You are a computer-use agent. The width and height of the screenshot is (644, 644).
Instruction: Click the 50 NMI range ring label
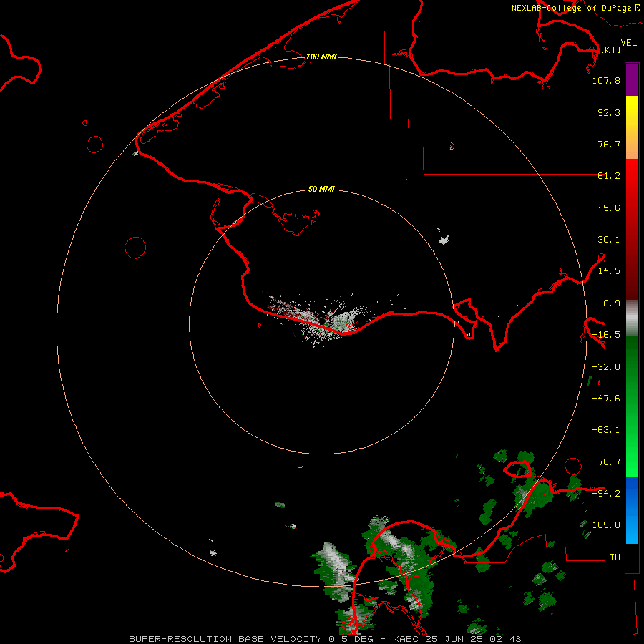click(321, 190)
